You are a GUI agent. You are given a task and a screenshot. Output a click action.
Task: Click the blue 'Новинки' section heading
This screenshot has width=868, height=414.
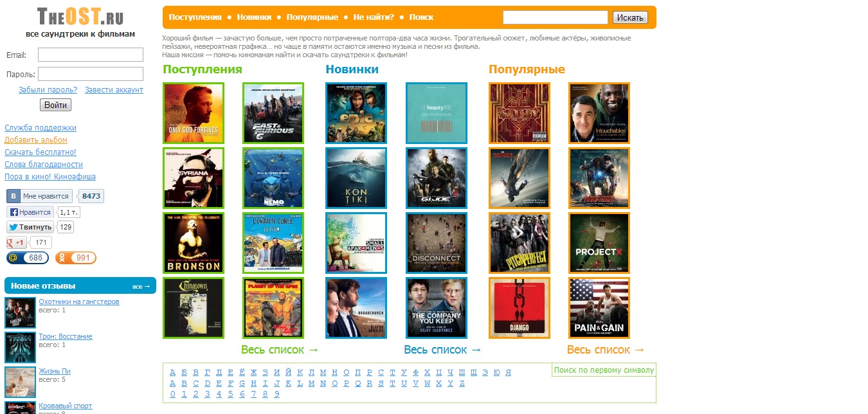point(352,69)
